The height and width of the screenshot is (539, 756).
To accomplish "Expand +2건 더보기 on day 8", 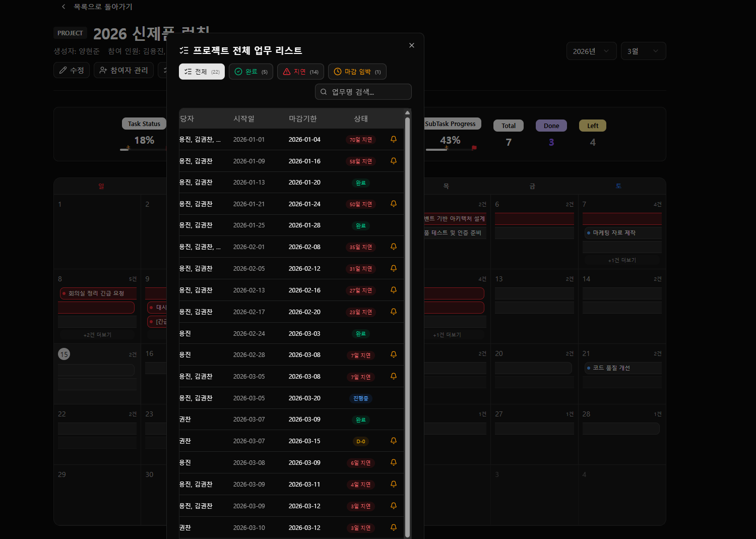I will [x=97, y=335].
